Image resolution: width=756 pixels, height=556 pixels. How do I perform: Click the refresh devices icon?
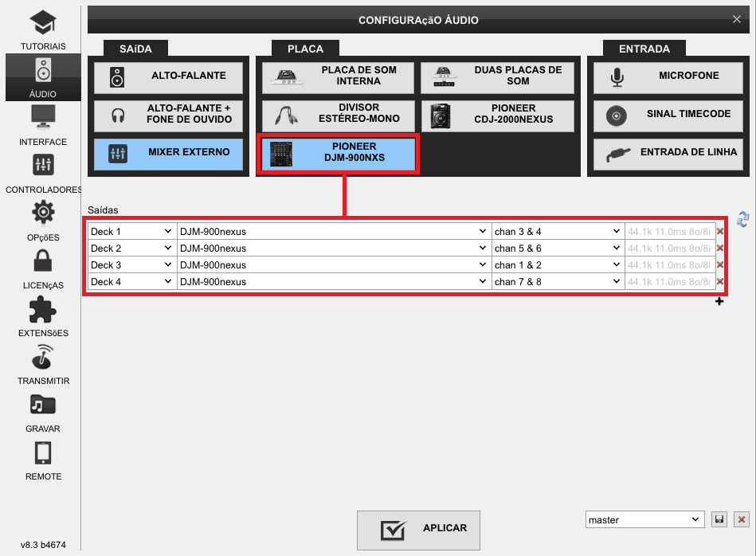point(742,219)
